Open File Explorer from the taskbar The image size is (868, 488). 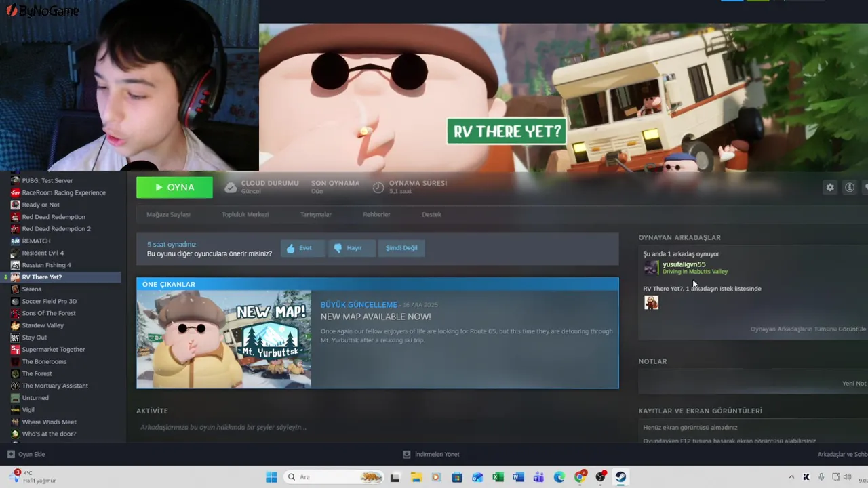pos(416,477)
